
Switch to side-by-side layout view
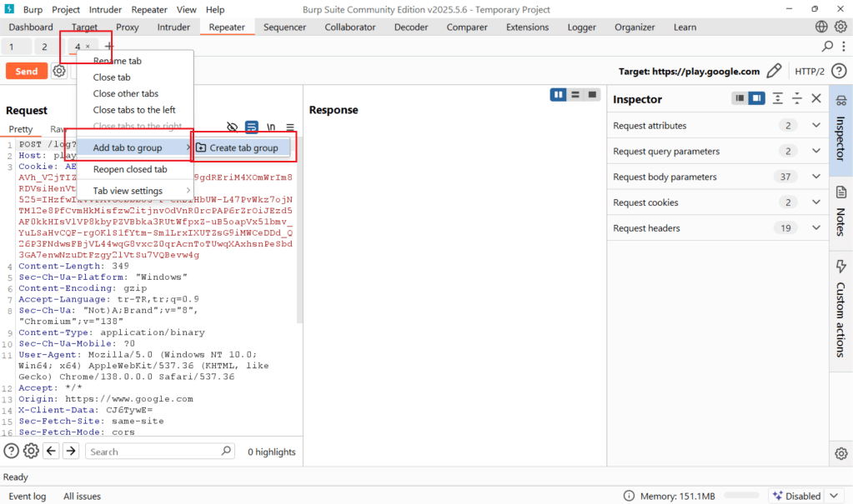pyautogui.click(x=558, y=95)
